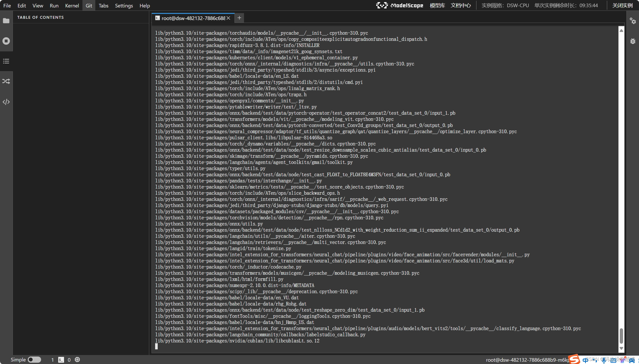Toggle the Simple interface mode switch
Image resolution: width=639 pixels, height=364 pixels.
(x=34, y=360)
